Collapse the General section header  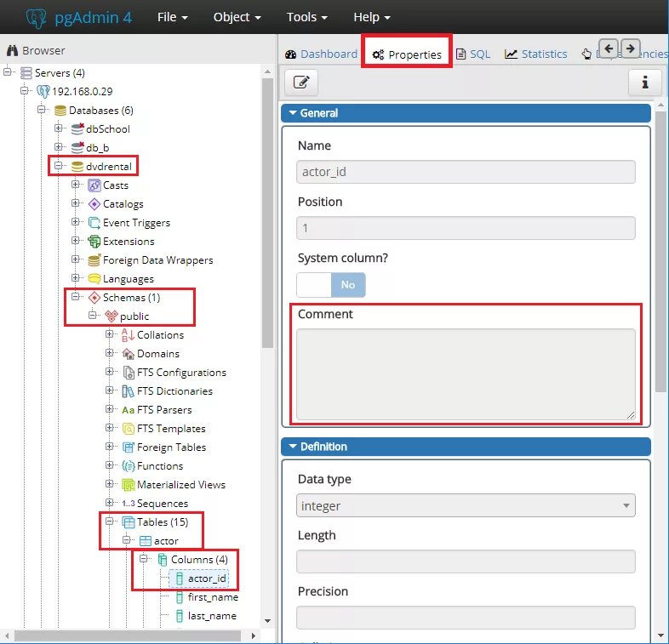point(466,113)
